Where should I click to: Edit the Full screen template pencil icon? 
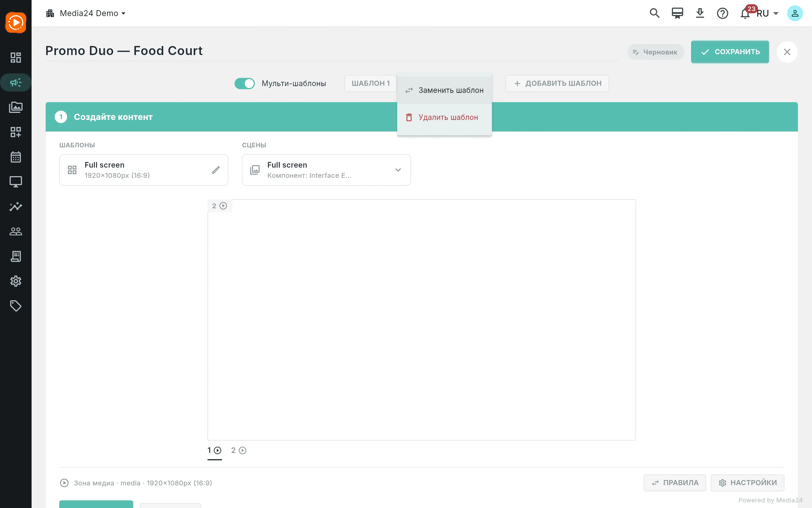216,170
